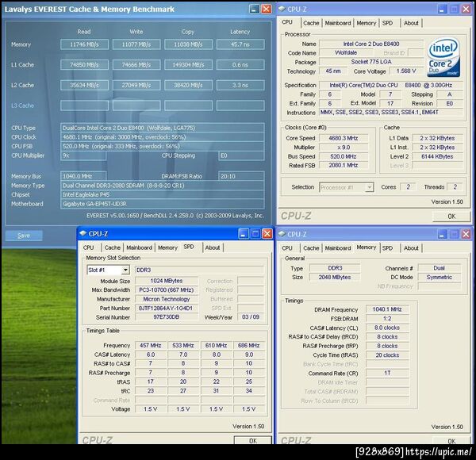Select active CPU tab in CPU-Z processor window
The image size is (476, 460).
pyautogui.click(x=287, y=22)
